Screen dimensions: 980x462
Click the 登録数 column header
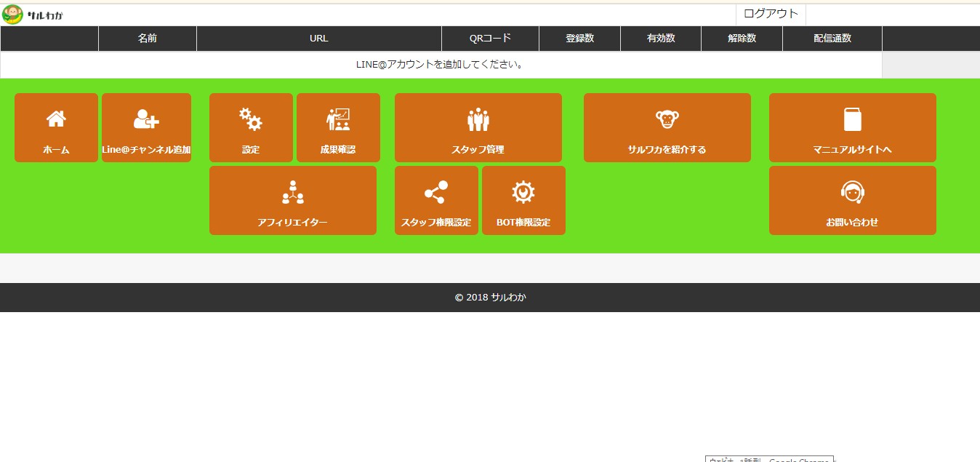click(580, 39)
